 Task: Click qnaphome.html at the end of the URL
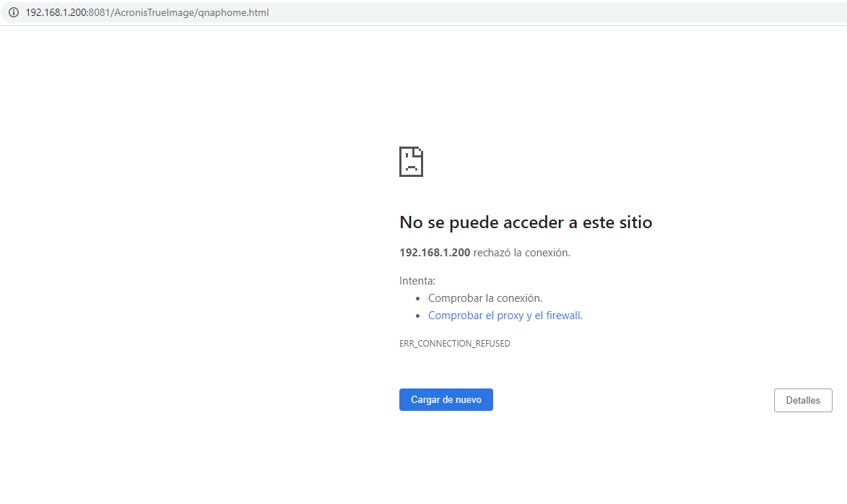tap(235, 12)
